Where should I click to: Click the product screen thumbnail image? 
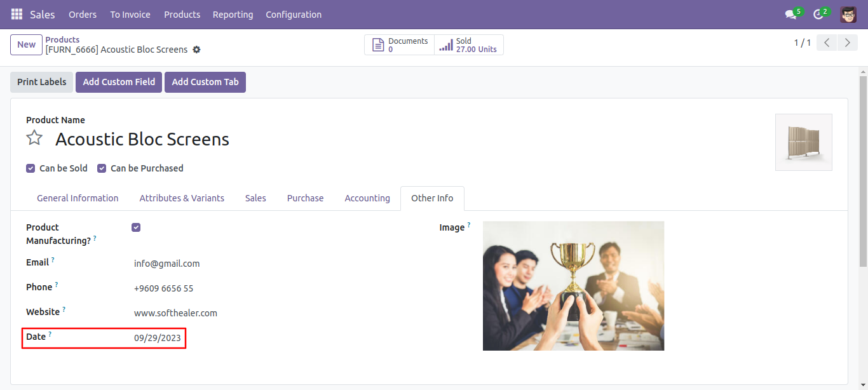pos(804,142)
